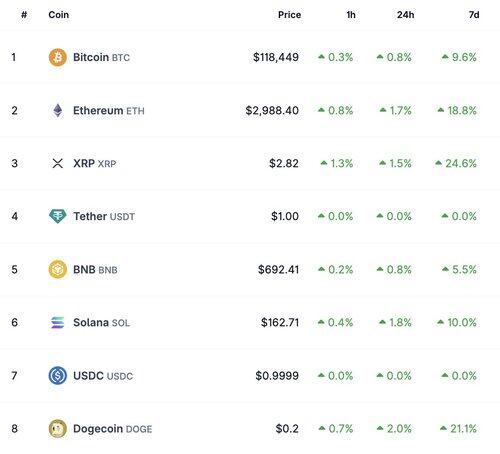Open the Dogecoin DOGE coin link
The width and height of the screenshot is (500, 454).
(112, 429)
